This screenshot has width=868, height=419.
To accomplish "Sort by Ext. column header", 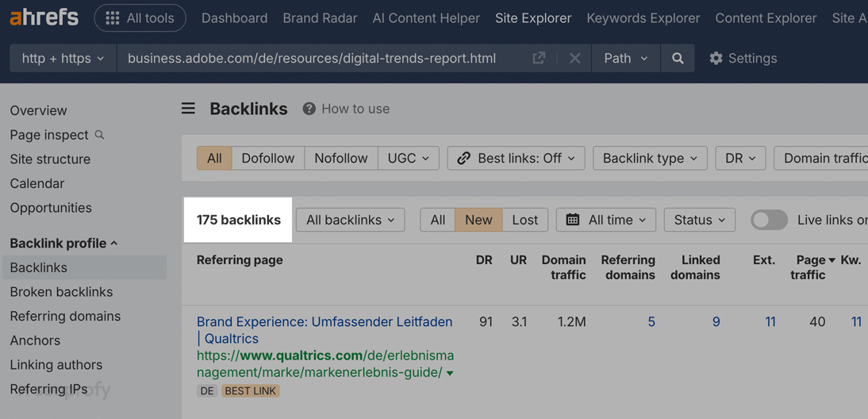I will (764, 260).
